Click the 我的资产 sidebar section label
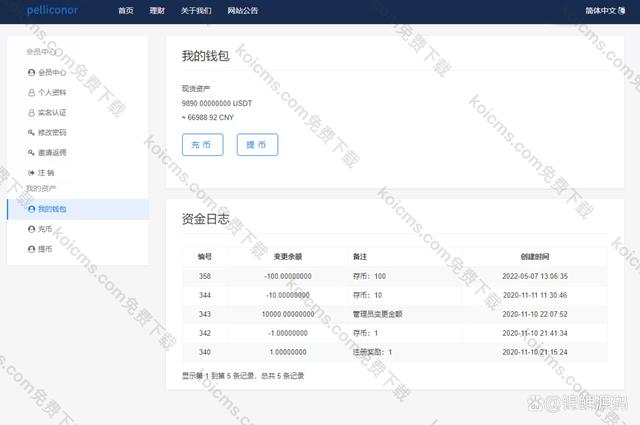The image size is (640, 425). (41, 189)
